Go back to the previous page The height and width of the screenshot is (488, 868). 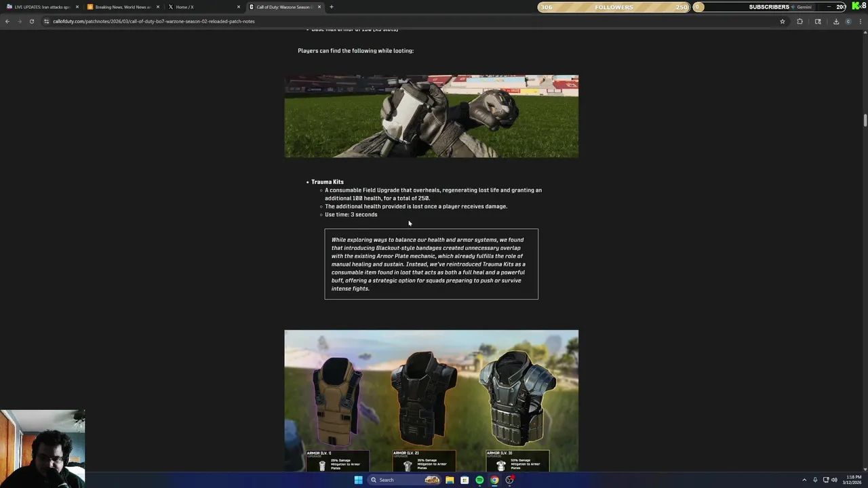click(7, 21)
